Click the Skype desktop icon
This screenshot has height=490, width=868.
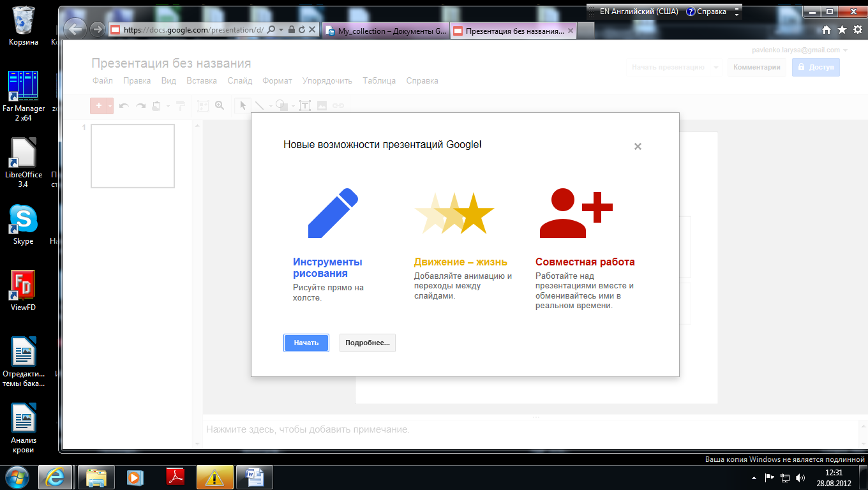tap(24, 225)
